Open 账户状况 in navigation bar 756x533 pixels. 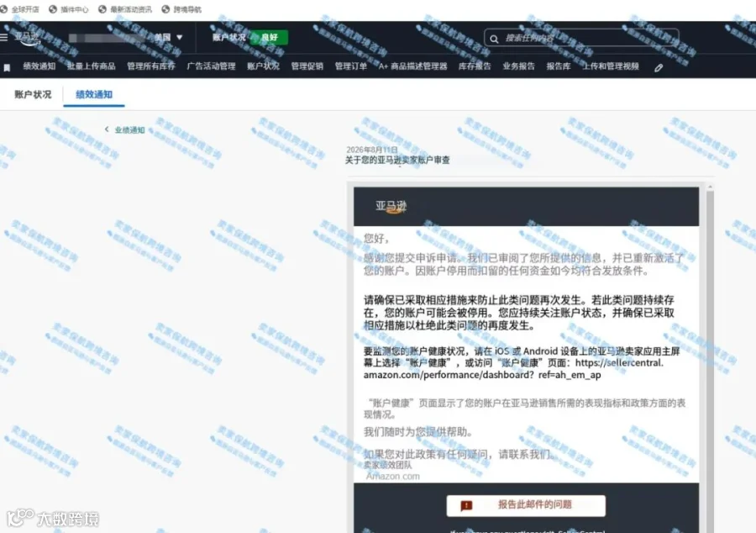coord(263,66)
